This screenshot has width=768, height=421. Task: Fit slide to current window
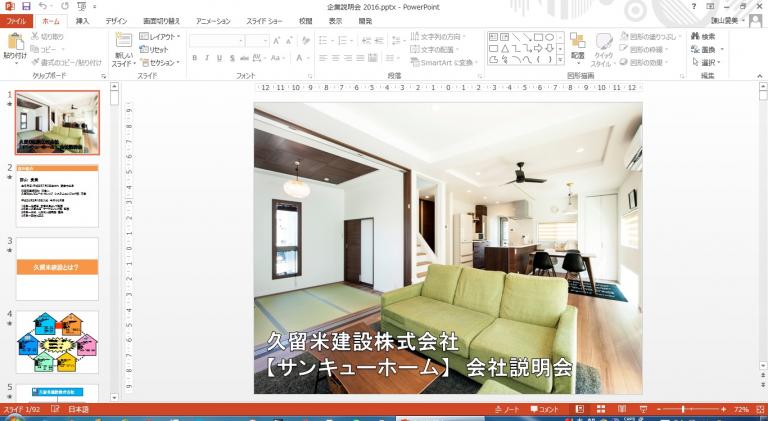pyautogui.click(x=760, y=409)
